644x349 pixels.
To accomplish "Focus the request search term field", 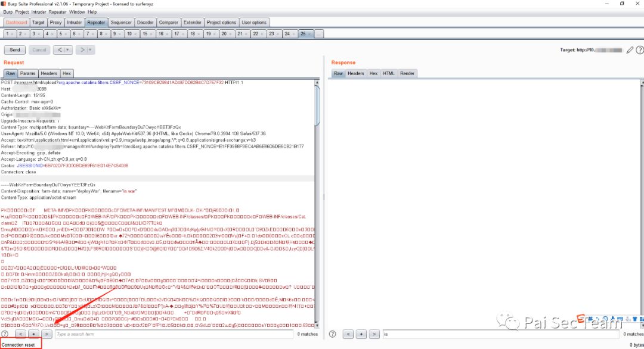I will pyautogui.click(x=174, y=334).
